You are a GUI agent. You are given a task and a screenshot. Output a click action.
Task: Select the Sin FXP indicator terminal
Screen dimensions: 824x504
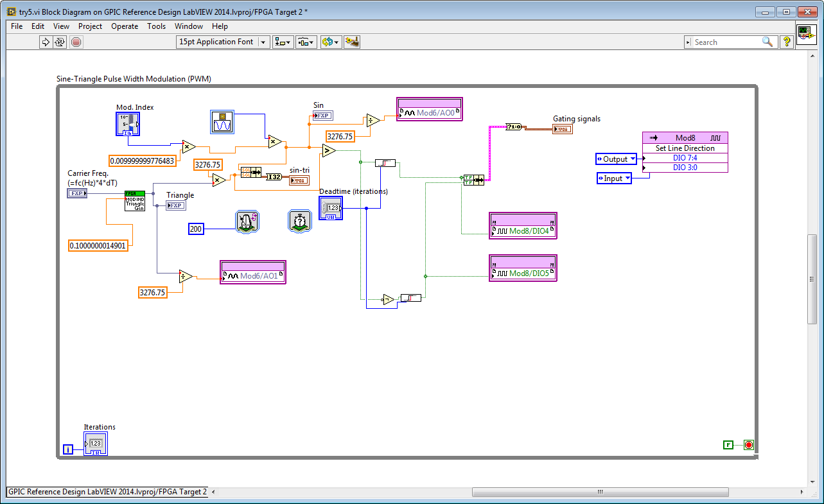click(323, 116)
